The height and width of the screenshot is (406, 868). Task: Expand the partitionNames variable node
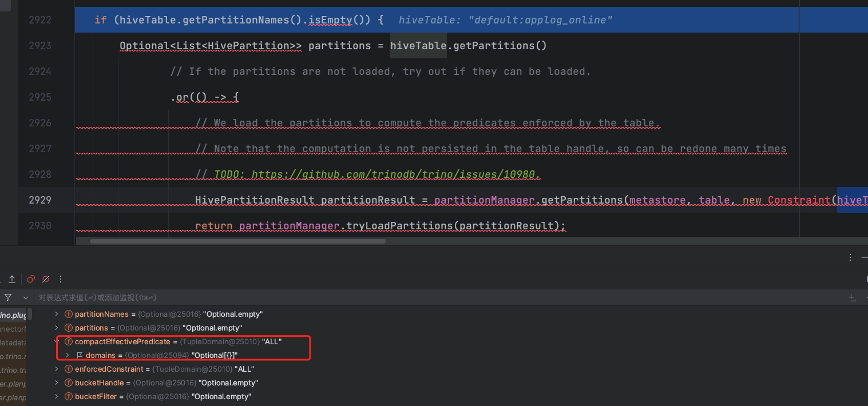tap(56, 314)
